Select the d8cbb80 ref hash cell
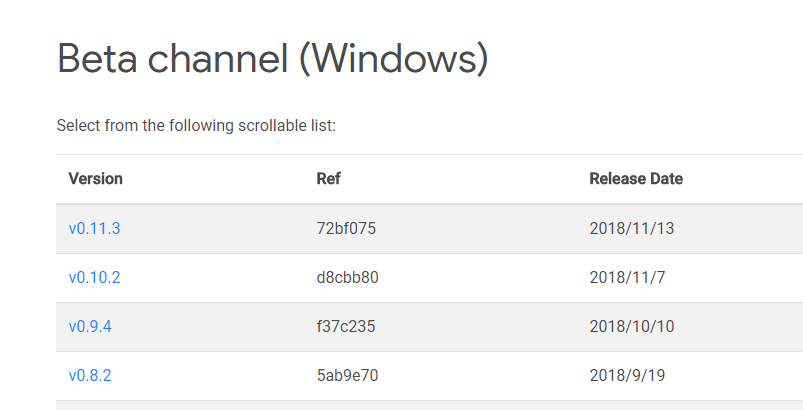Image resolution: width=803 pixels, height=410 pixels. click(348, 277)
